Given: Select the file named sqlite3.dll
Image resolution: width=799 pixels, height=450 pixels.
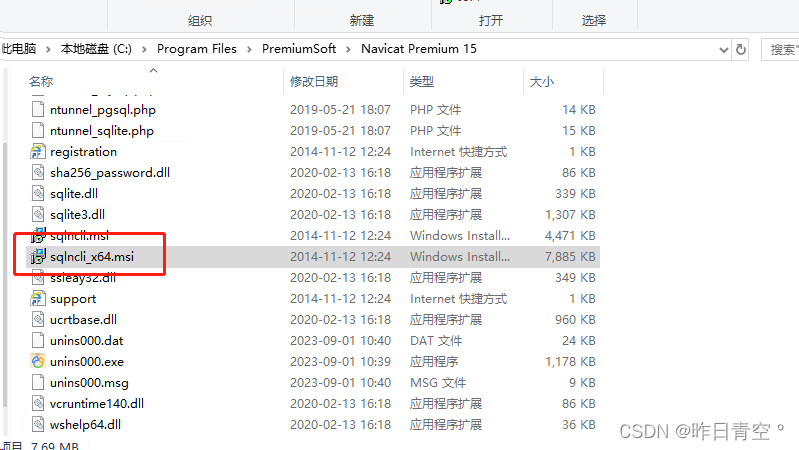Looking at the screenshot, I should [x=77, y=215].
